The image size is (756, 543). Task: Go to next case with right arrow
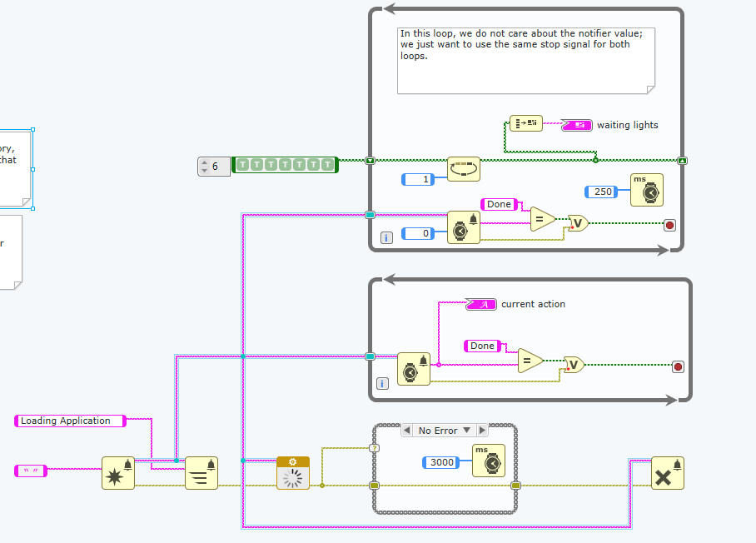[482, 430]
